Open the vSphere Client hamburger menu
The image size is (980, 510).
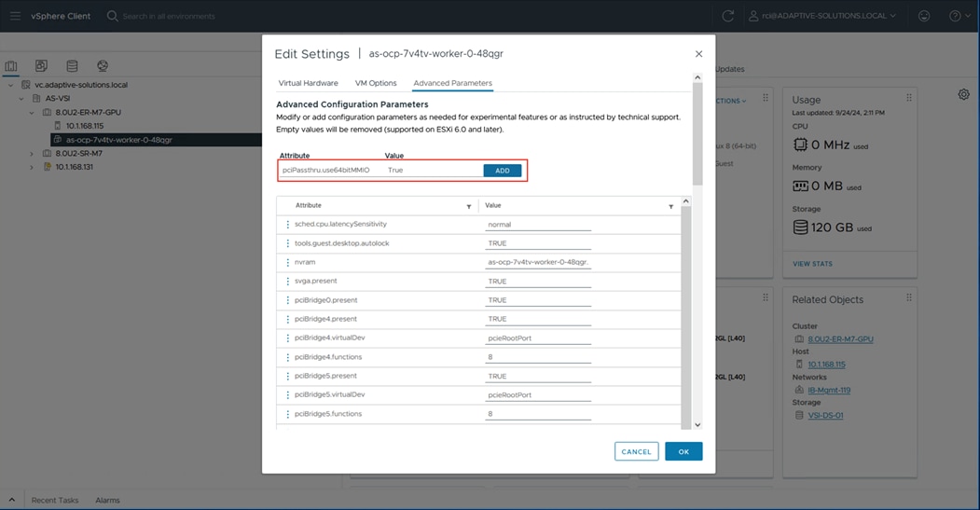(x=15, y=16)
